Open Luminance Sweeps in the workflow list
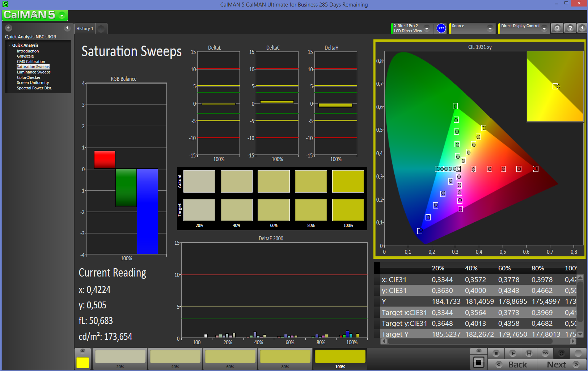Viewport: 588px width, 371px height. pyautogui.click(x=34, y=72)
